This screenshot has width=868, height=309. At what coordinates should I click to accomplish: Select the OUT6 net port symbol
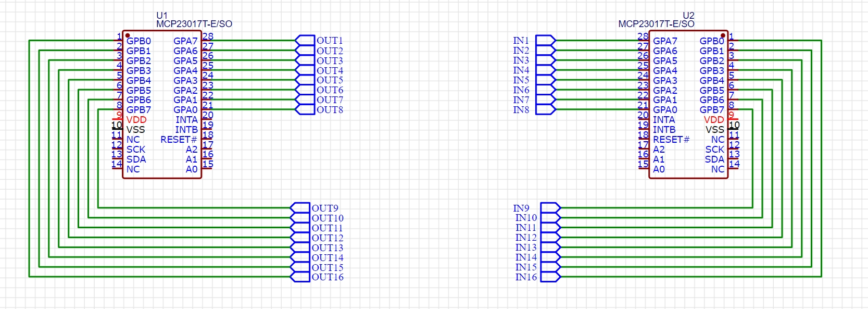[305, 90]
